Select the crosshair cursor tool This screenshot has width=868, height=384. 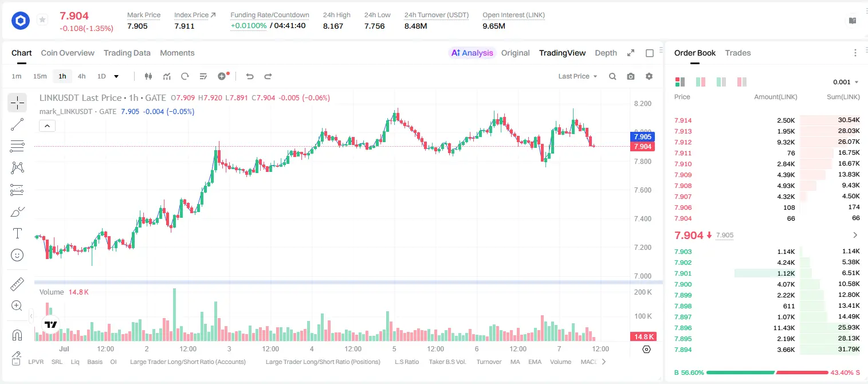(17, 103)
